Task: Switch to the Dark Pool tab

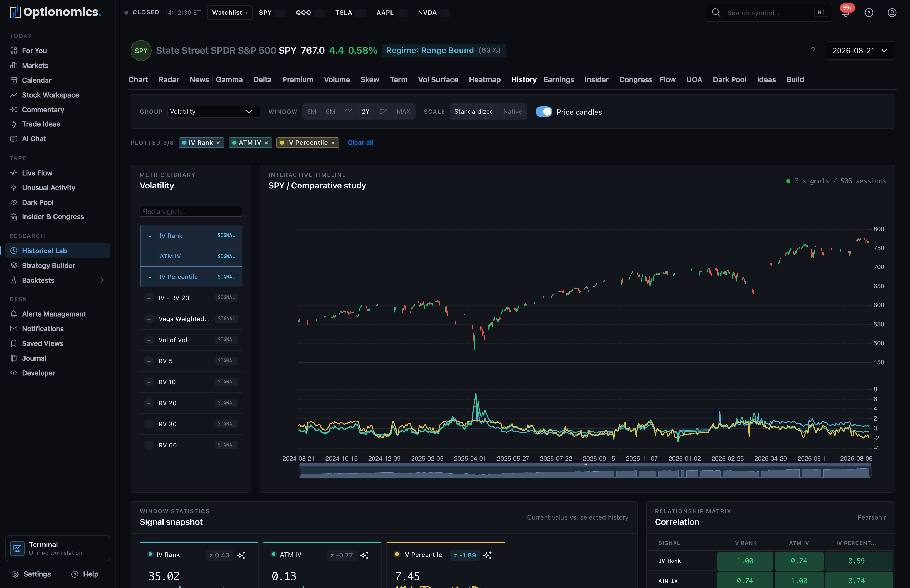Action: [x=729, y=79]
